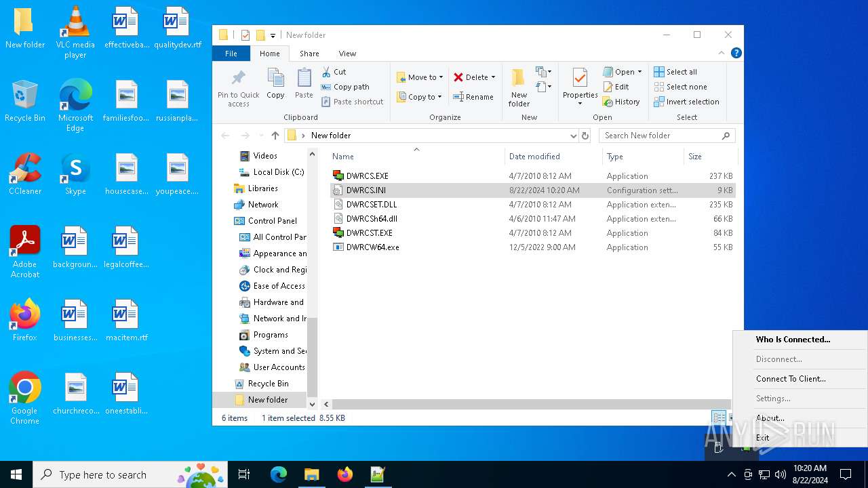Collapse the ribbon with the chevron
Image resolution: width=868 pixels, height=488 pixels.
click(x=722, y=53)
